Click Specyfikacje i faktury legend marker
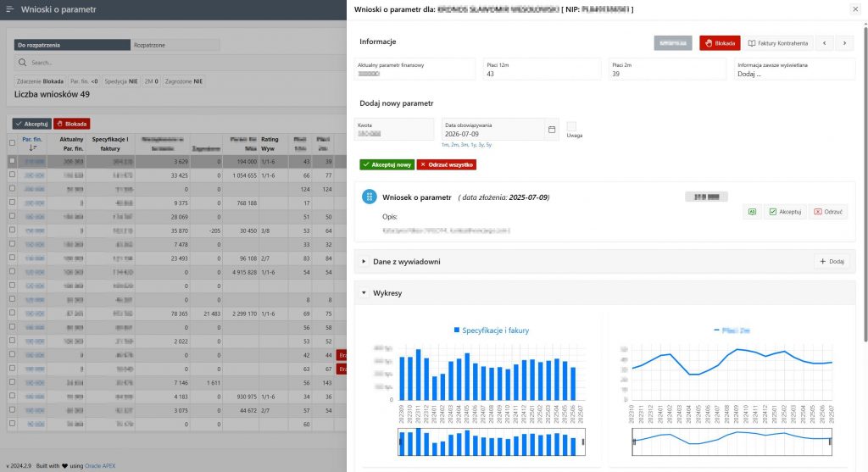 pyautogui.click(x=457, y=330)
